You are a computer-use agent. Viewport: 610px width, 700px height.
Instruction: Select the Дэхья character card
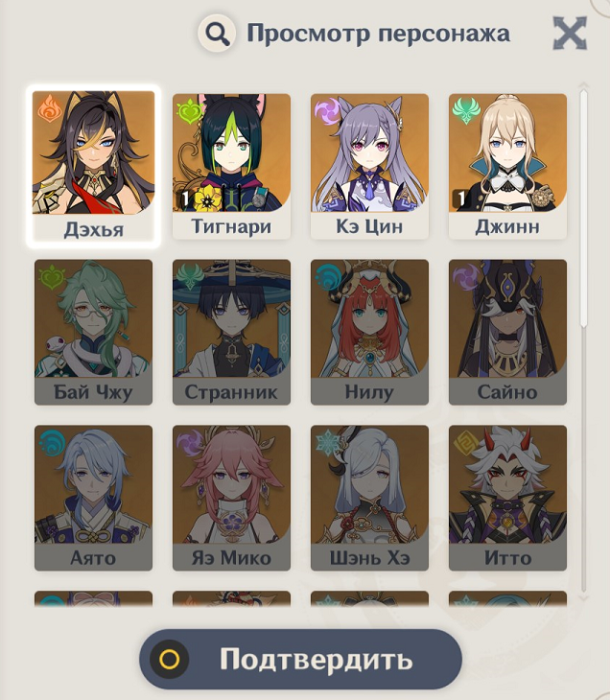pos(93,166)
